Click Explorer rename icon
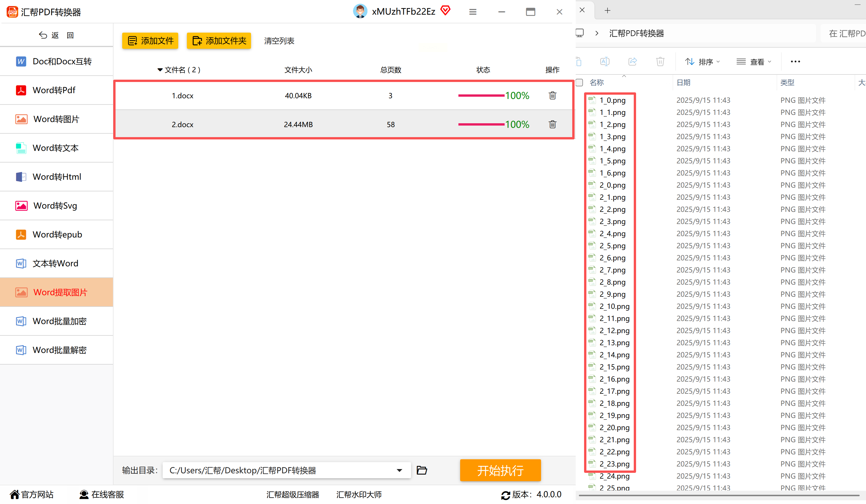 (x=605, y=62)
